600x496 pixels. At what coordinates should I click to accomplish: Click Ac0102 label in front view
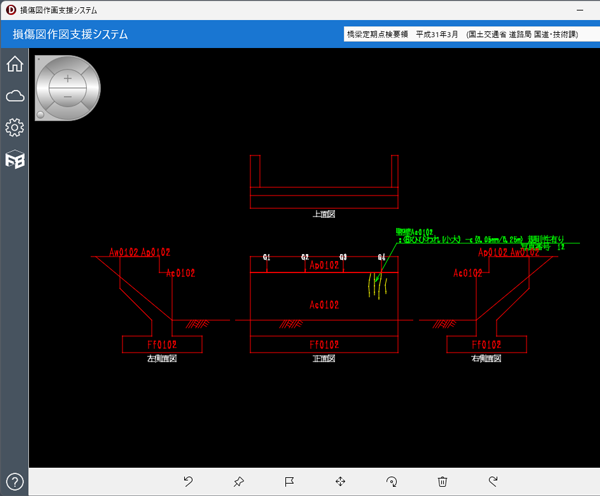pos(324,305)
